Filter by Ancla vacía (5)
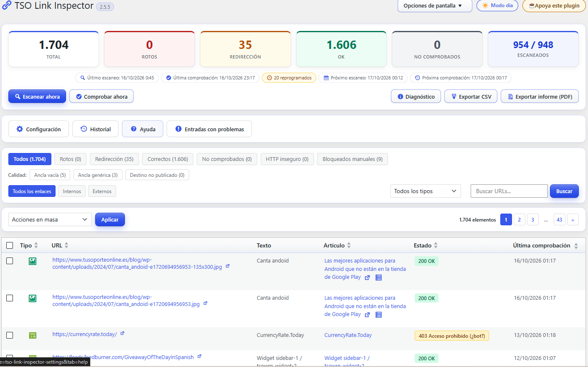The image size is (588, 367). click(50, 175)
